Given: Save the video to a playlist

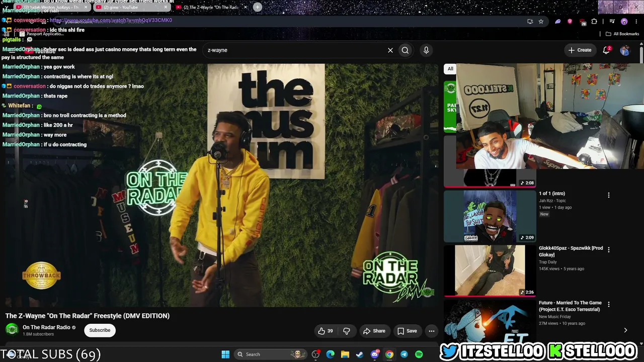Looking at the screenshot, I should coord(407,331).
